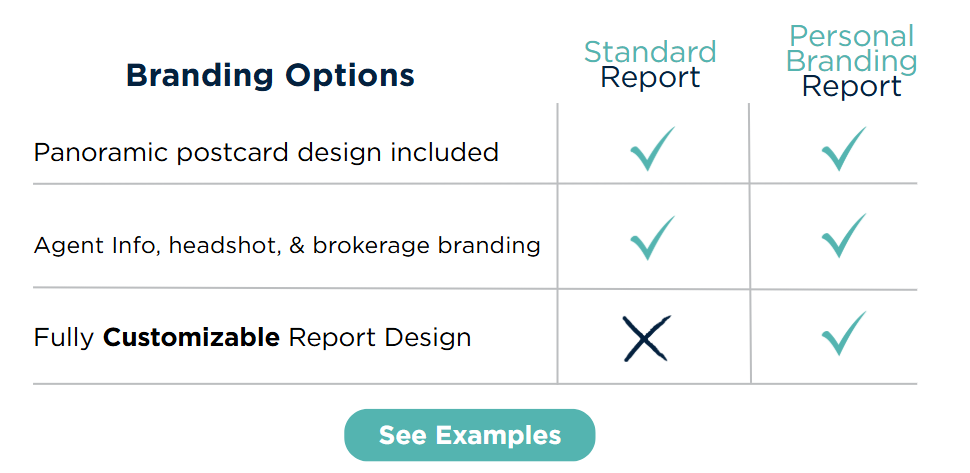The image size is (970, 473).
Task: Click Personal Branding checkmark for Panoramic postcard row
Action: pyautogui.click(x=843, y=148)
